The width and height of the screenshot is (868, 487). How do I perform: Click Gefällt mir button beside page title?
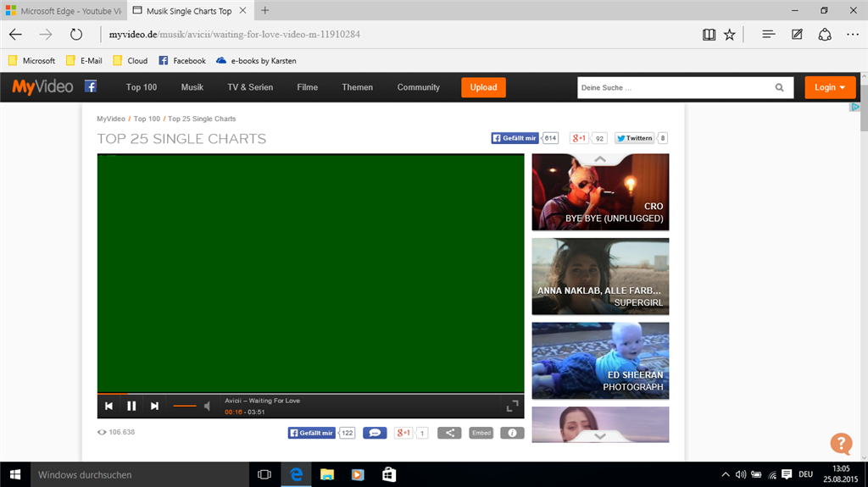tap(515, 138)
